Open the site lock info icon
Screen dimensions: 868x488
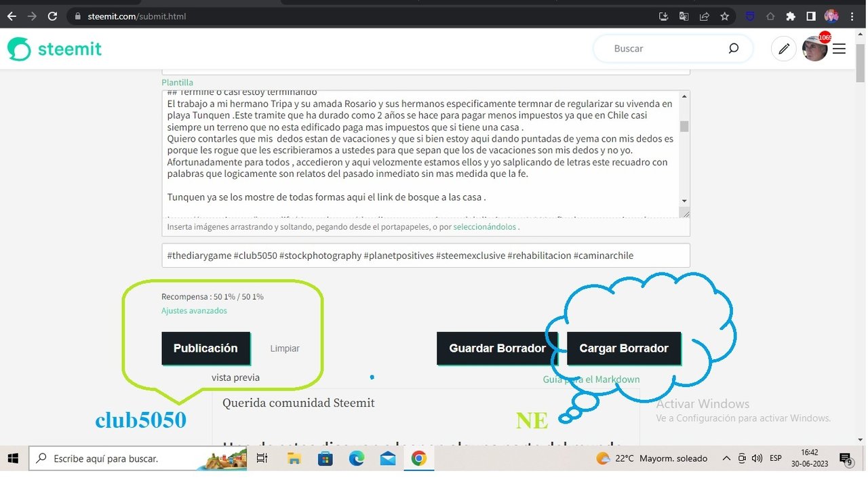77,16
